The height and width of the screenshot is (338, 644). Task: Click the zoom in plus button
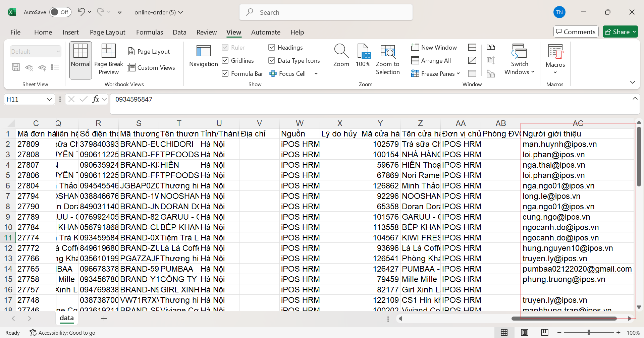point(619,333)
